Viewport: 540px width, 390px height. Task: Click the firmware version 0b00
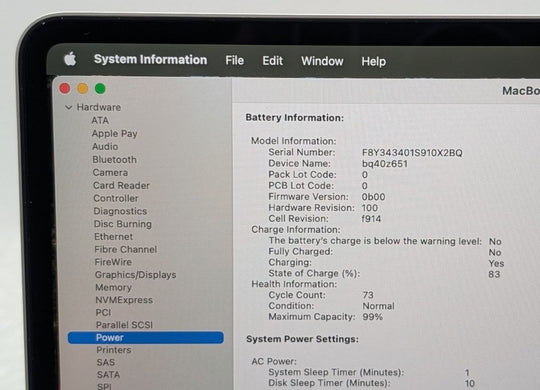[x=373, y=197]
